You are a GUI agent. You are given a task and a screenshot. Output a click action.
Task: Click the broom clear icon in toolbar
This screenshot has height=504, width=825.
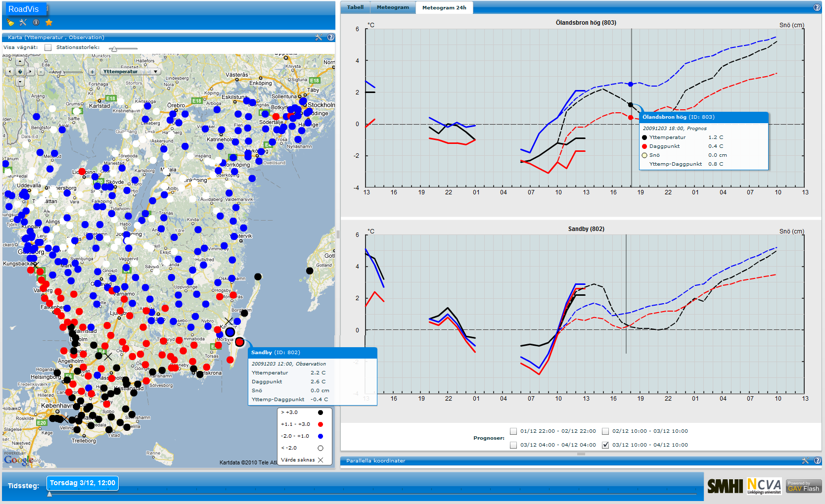click(10, 22)
